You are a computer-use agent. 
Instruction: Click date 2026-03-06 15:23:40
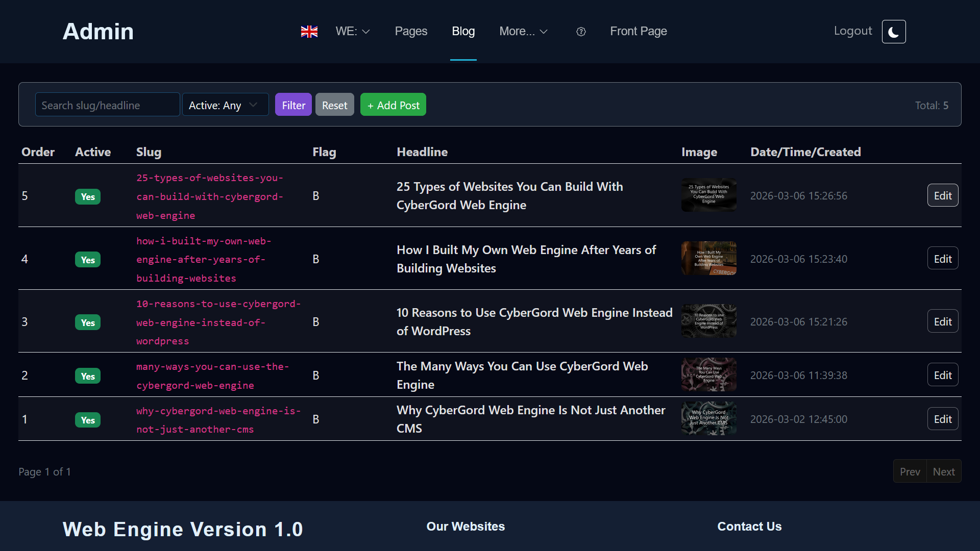(x=798, y=259)
